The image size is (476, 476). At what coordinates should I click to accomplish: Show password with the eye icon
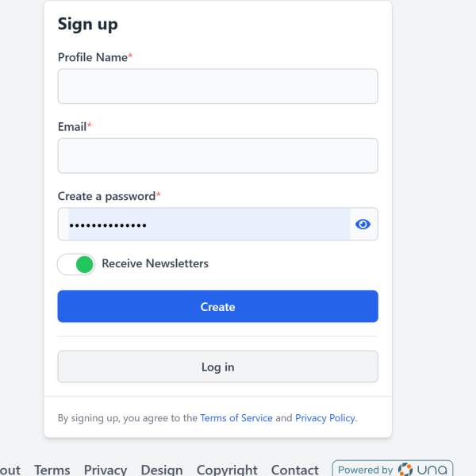point(363,225)
